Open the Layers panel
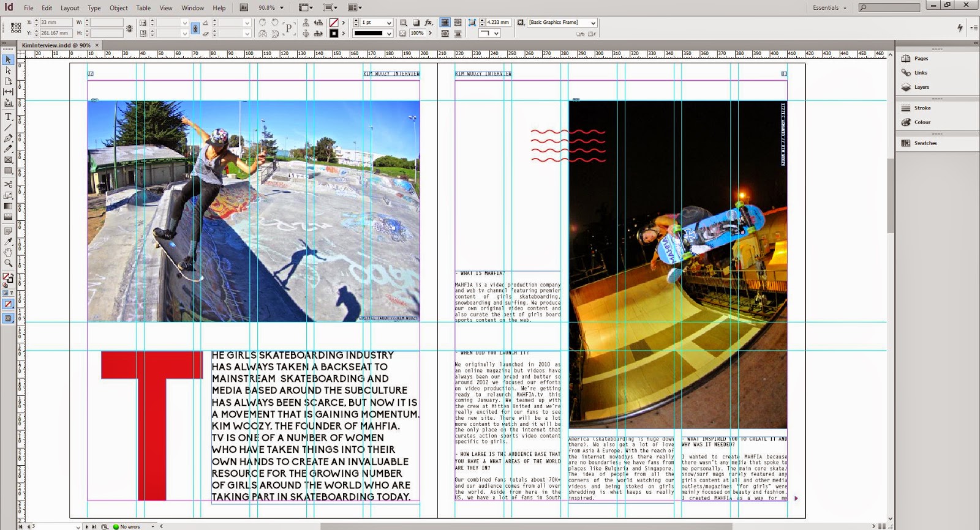980x530 pixels. pos(922,87)
